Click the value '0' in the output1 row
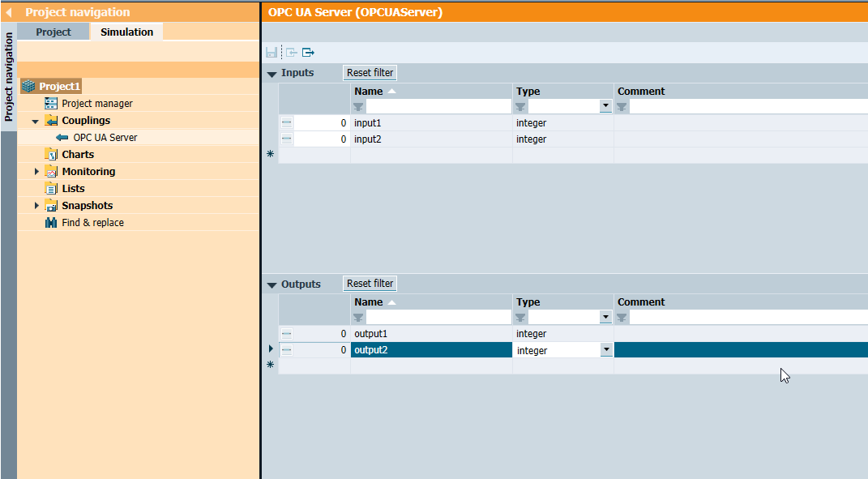 [343, 334]
